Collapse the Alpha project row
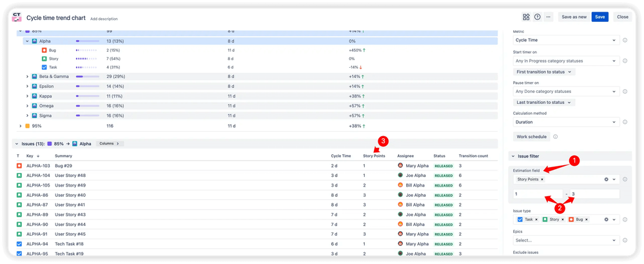Viewport: 644px width, 264px height. 27,41
